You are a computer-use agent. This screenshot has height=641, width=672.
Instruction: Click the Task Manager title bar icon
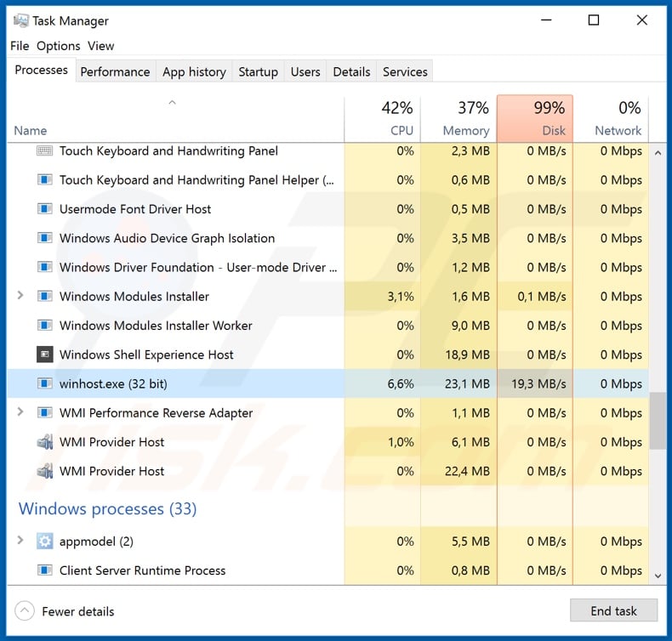point(20,20)
